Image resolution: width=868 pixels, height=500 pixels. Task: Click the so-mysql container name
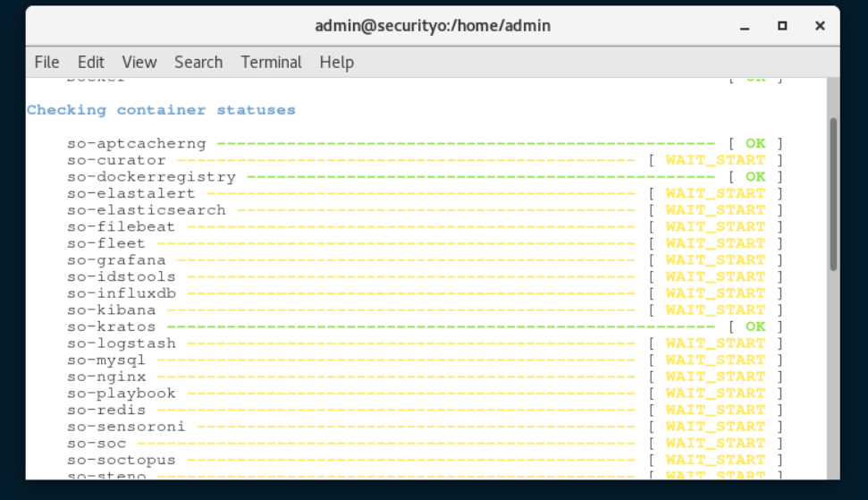click(x=106, y=360)
